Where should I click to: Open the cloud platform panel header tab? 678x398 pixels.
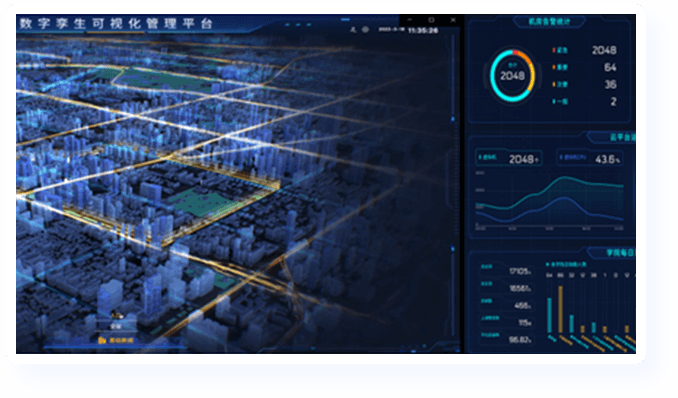point(613,137)
